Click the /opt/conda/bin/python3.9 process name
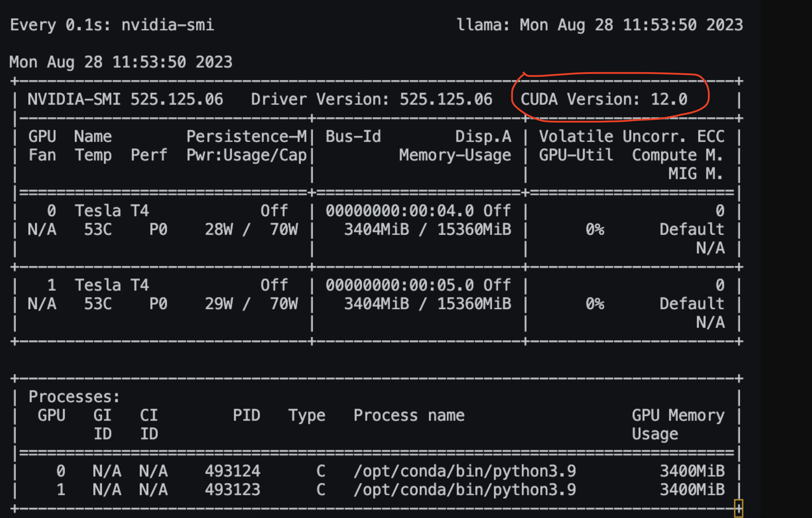The width and height of the screenshot is (812, 518). click(463, 471)
